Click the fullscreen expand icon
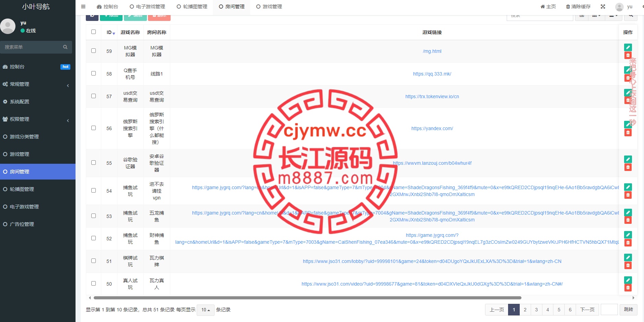Viewport: 644px width, 322px height. coord(603,7)
